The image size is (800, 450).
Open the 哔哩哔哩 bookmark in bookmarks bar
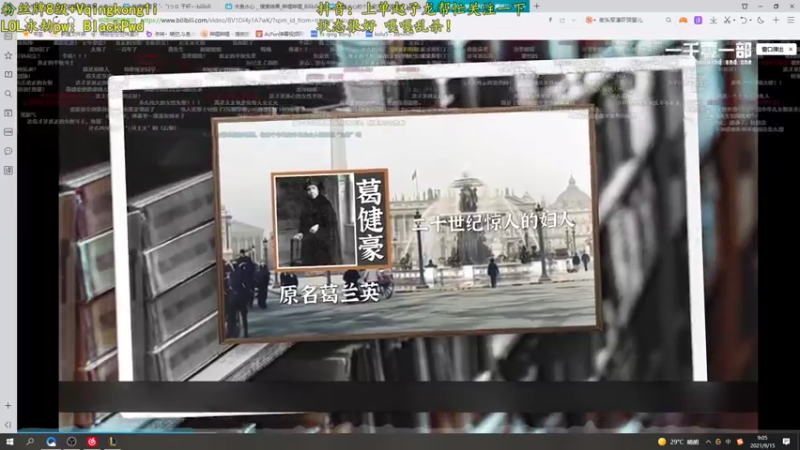pyautogui.click(x=222, y=34)
